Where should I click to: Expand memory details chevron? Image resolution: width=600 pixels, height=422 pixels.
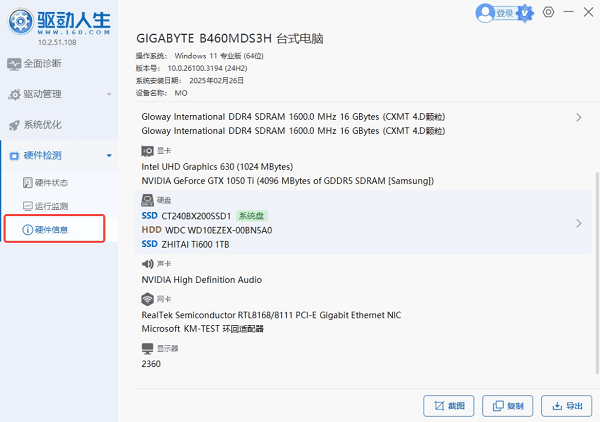coord(579,118)
